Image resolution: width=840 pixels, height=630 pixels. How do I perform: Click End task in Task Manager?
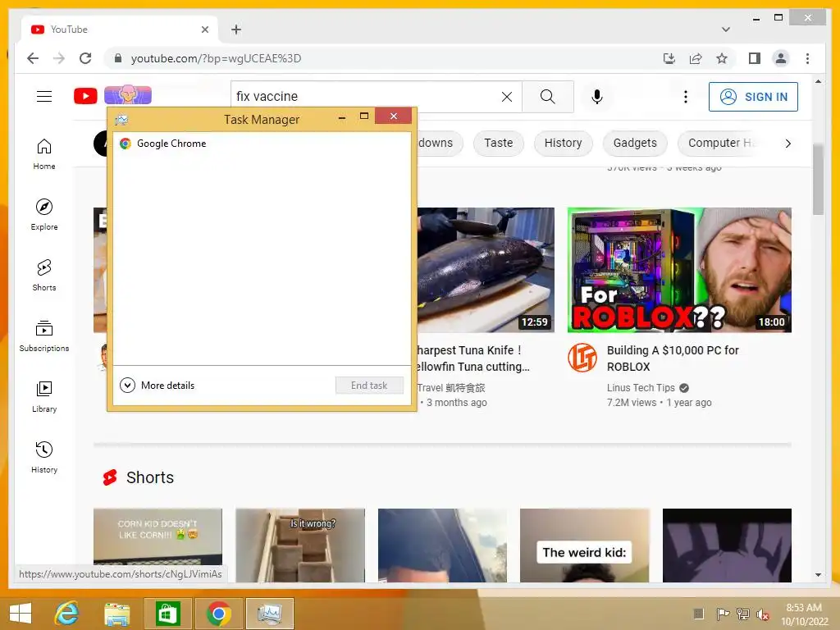coord(369,386)
